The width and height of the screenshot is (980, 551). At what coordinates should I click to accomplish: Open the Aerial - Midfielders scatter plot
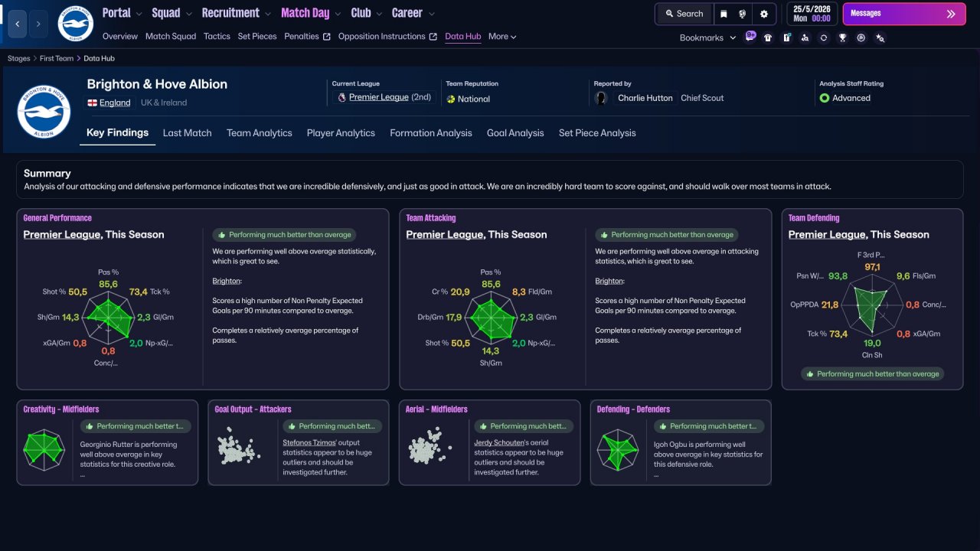(430, 448)
